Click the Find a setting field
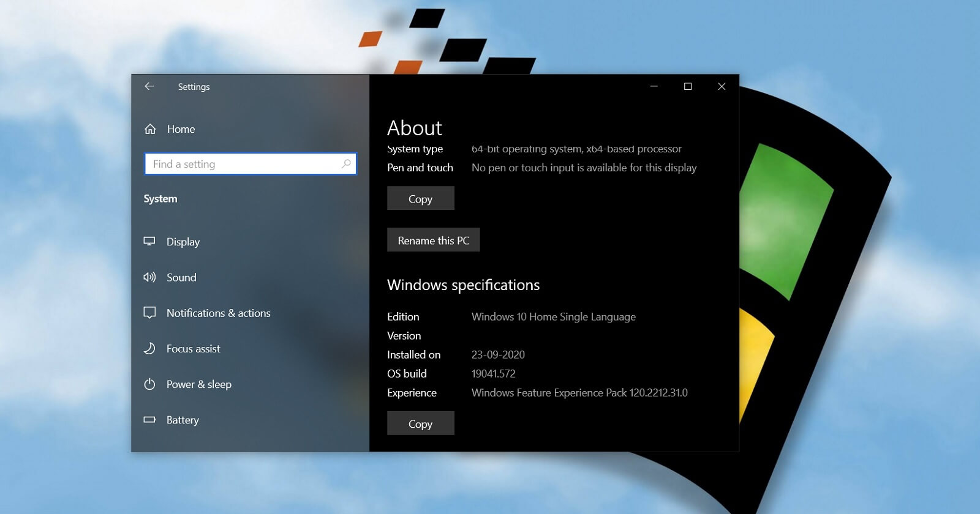 (x=251, y=163)
